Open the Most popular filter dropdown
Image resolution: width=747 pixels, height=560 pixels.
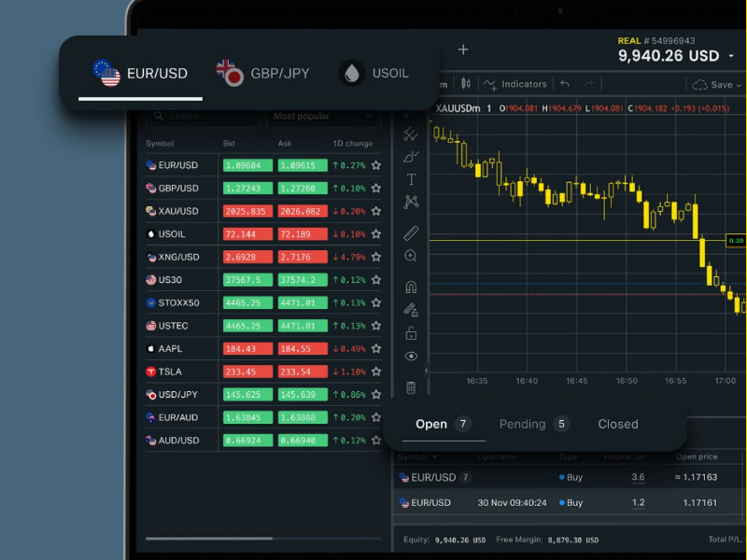[323, 117]
